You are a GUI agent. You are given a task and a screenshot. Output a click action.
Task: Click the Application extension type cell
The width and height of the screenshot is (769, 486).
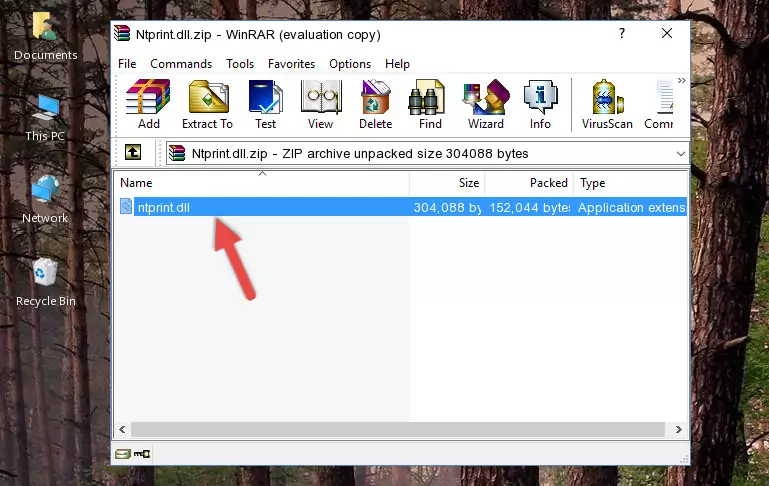click(x=632, y=207)
